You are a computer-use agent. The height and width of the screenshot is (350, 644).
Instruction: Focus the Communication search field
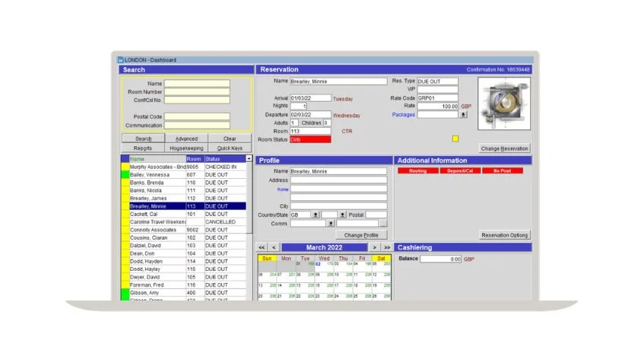(197, 126)
